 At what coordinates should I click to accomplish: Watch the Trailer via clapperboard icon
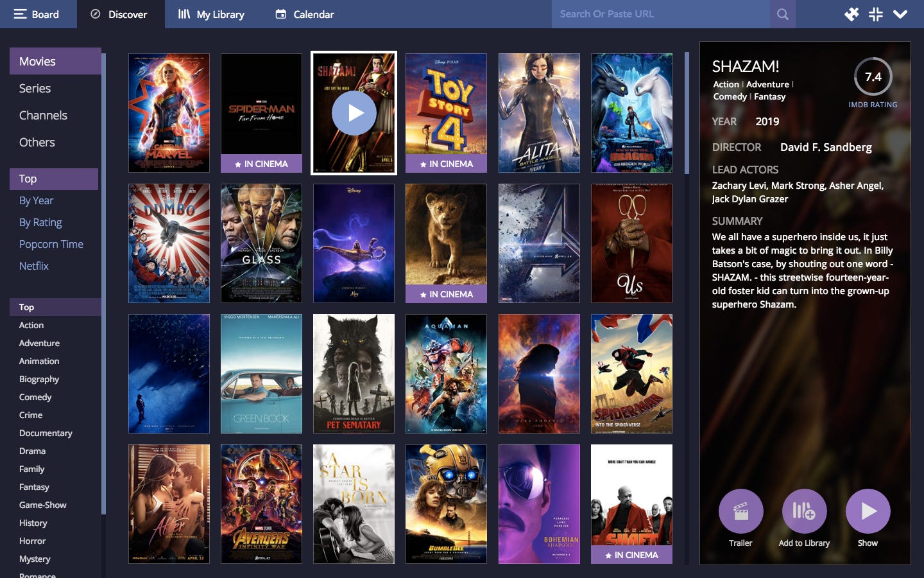tap(740, 512)
